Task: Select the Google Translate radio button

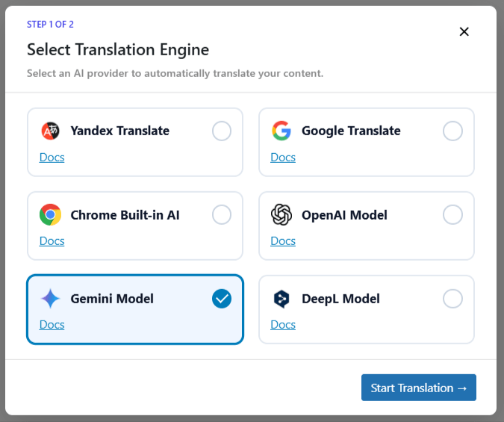Action: tap(452, 131)
